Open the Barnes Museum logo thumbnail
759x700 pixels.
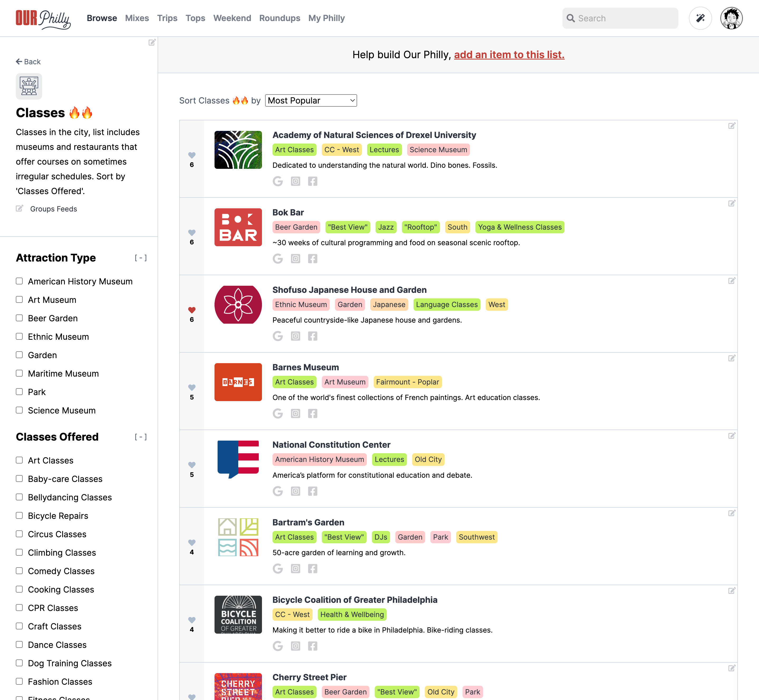click(x=238, y=382)
